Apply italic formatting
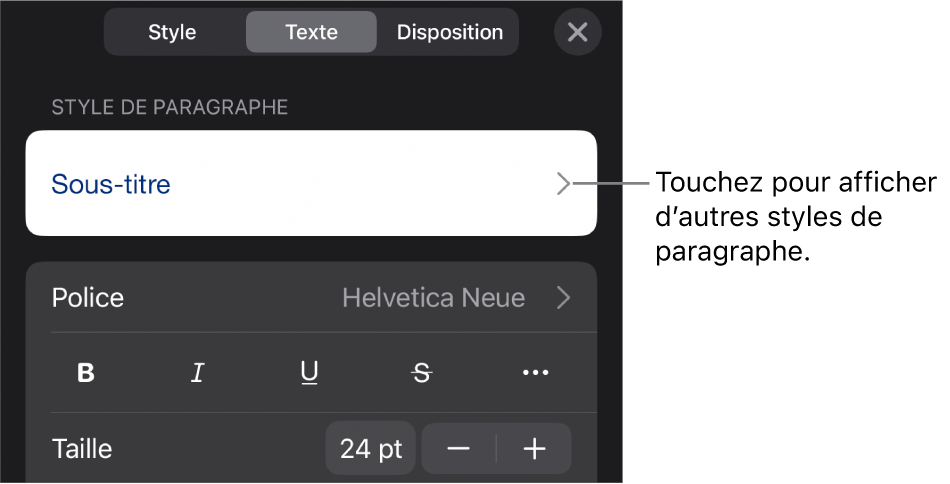Image resolution: width=950 pixels, height=484 pixels. point(198,373)
